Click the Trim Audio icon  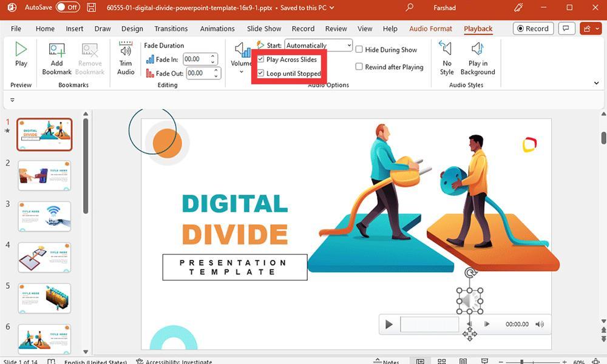click(x=126, y=49)
